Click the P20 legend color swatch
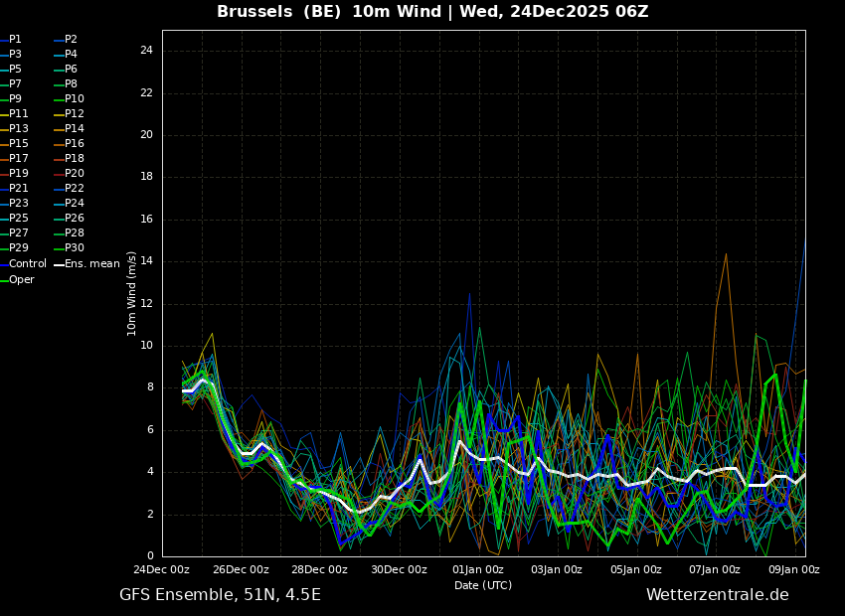This screenshot has width=845, height=616. pyautogui.click(x=60, y=174)
